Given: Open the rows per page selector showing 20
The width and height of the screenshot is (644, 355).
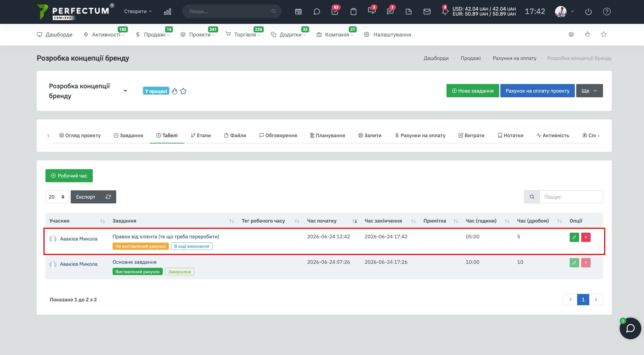Looking at the screenshot, I should click(x=57, y=197).
